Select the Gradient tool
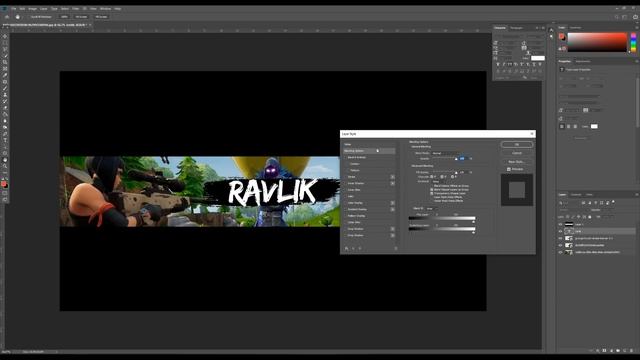 point(5,114)
